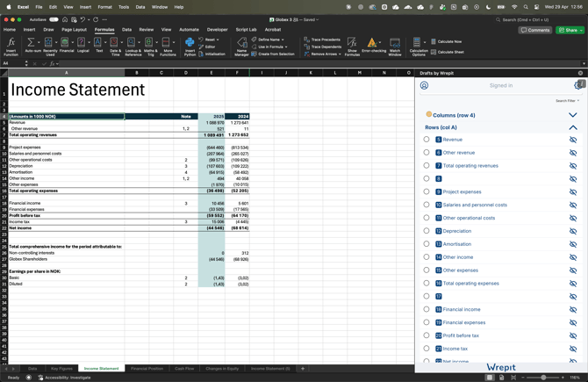
Task: Switch to the Cash Flow sheet tab
Action: 184,369
